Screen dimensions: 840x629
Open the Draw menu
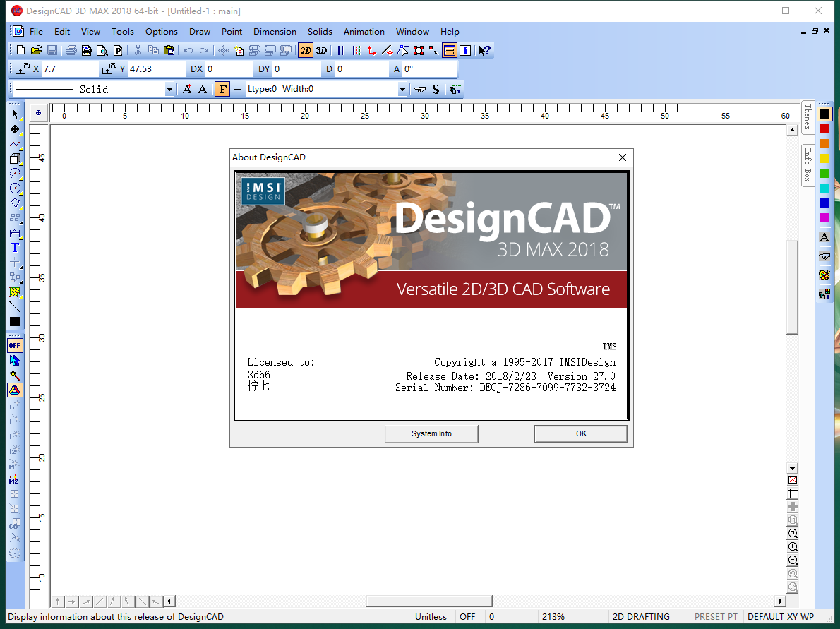tap(200, 31)
